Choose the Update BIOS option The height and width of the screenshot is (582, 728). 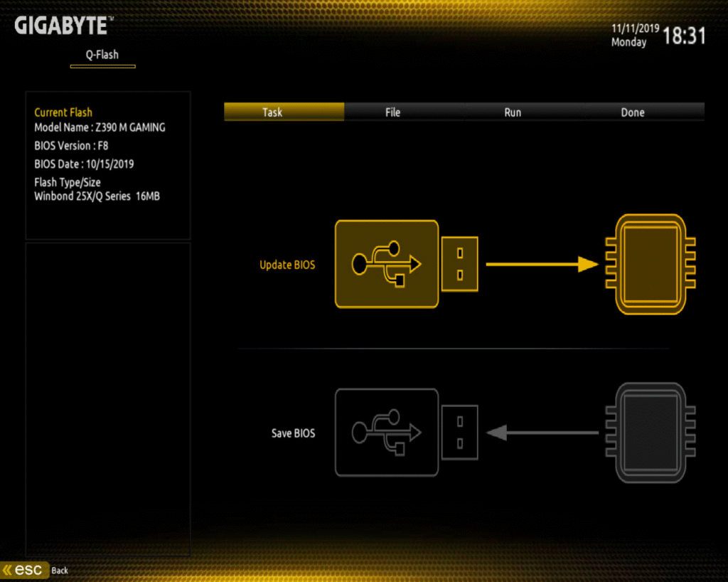(x=287, y=265)
